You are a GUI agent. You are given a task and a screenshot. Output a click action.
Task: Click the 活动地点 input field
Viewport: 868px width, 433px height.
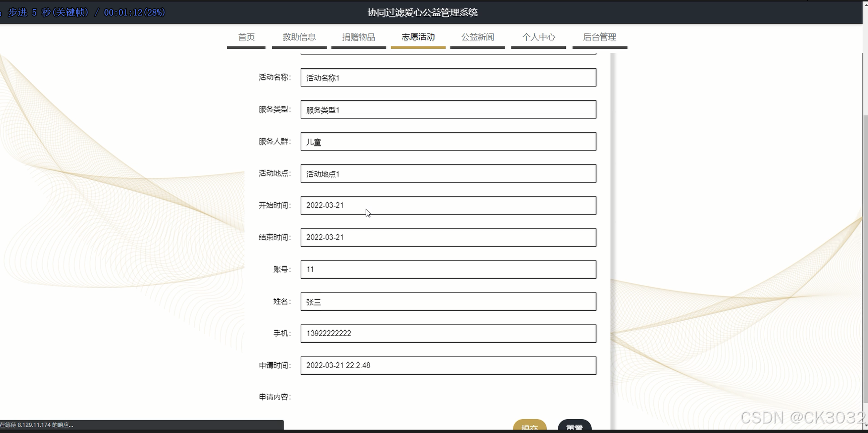pos(448,173)
